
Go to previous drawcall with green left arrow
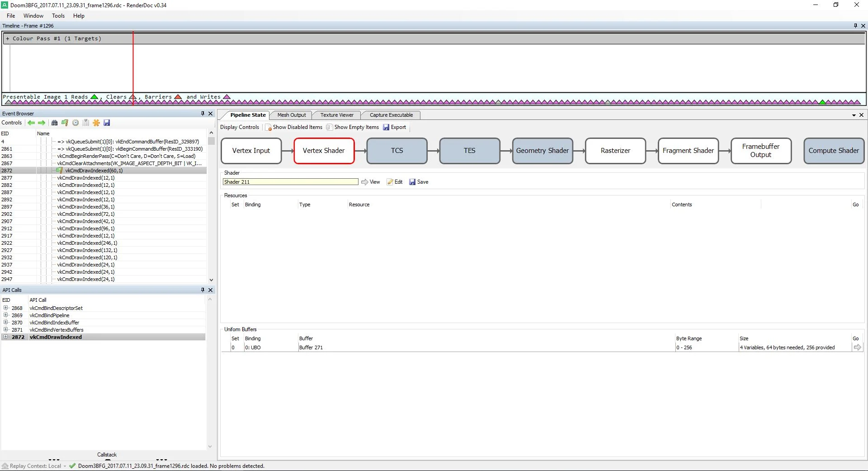(x=31, y=123)
